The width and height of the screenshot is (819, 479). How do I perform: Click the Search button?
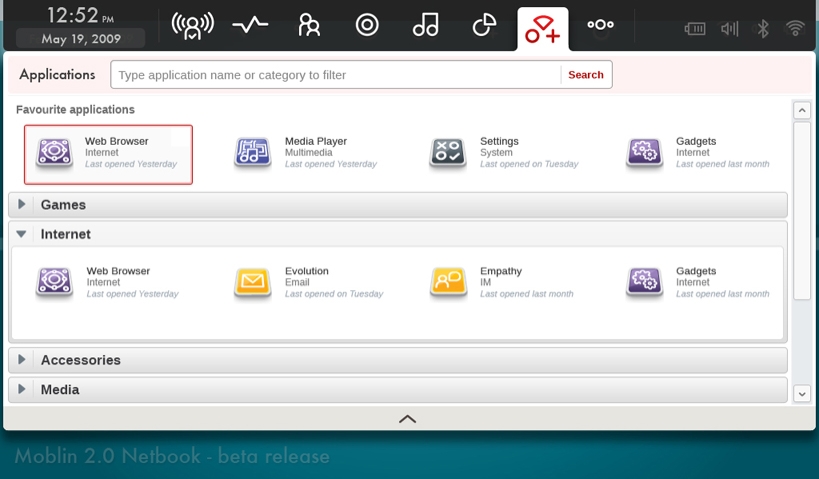point(586,75)
